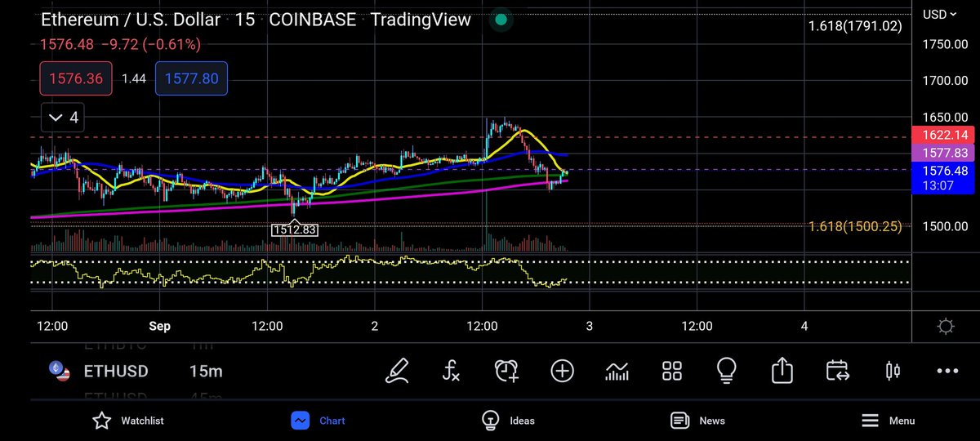Open the drawing tools pencil icon

(398, 371)
